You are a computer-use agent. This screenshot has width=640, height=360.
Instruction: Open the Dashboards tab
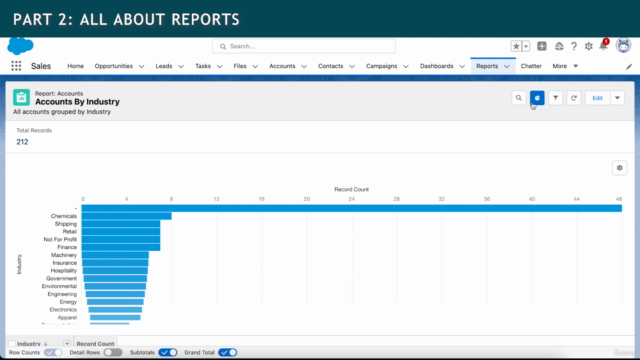pos(436,66)
